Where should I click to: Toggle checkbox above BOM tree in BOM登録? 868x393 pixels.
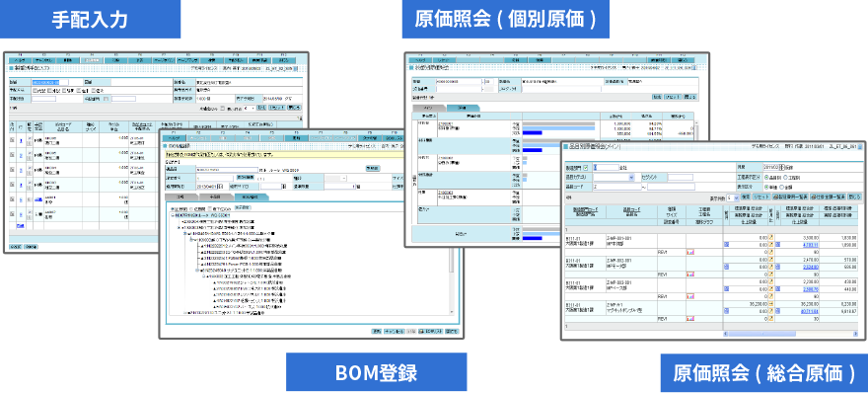pos(210,208)
